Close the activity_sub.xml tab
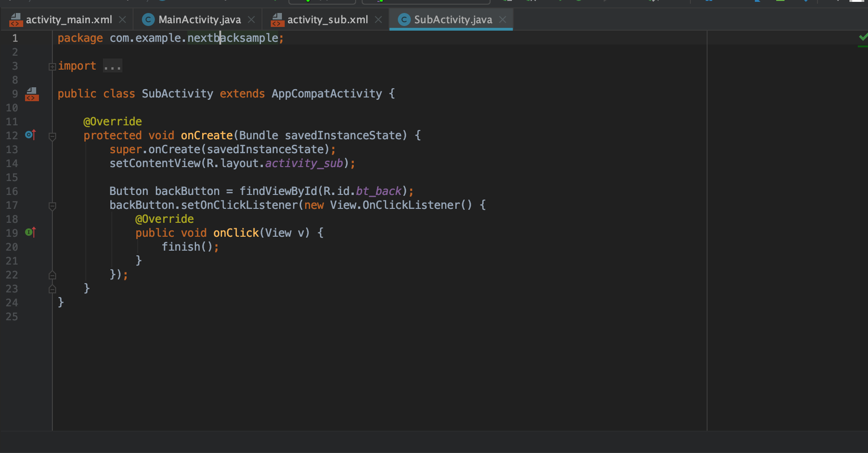Image resolution: width=868 pixels, height=453 pixels. click(378, 19)
